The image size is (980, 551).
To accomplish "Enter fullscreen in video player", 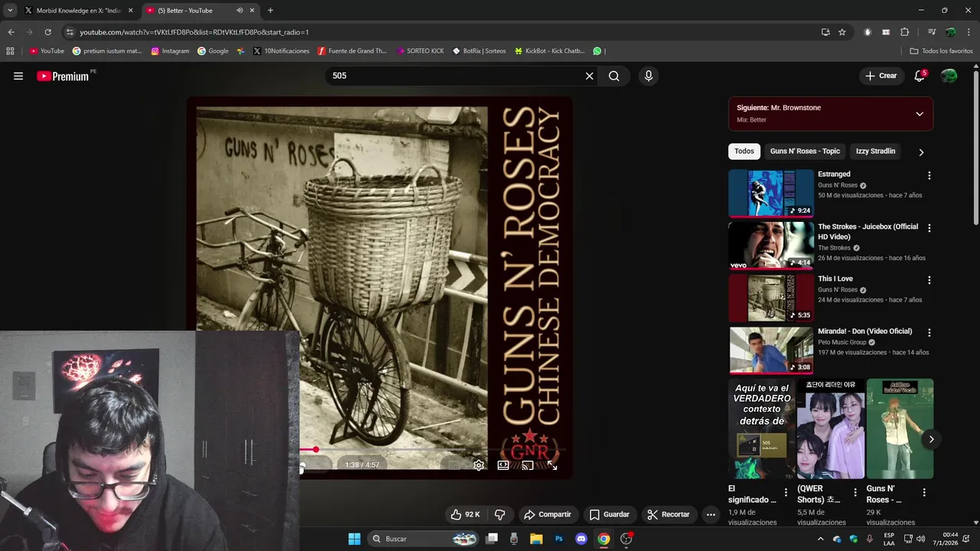I will [x=552, y=465].
